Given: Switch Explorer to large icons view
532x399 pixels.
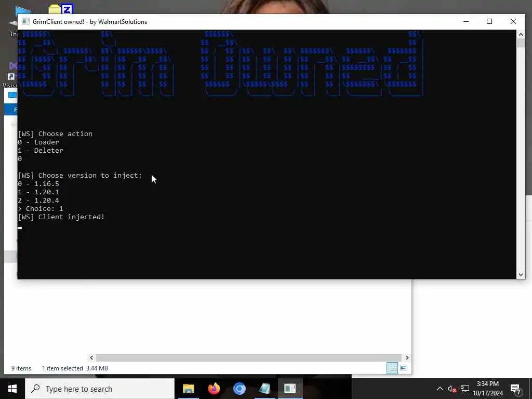Looking at the screenshot, I should [403, 368].
